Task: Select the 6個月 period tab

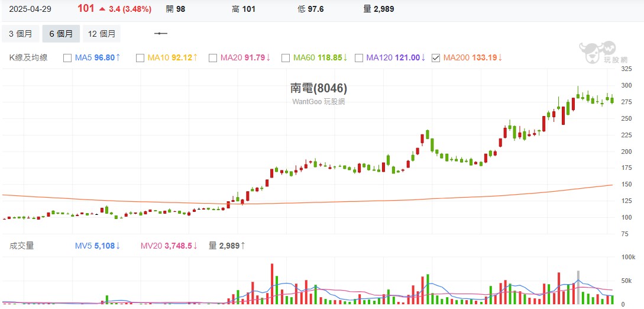Action: (61, 34)
